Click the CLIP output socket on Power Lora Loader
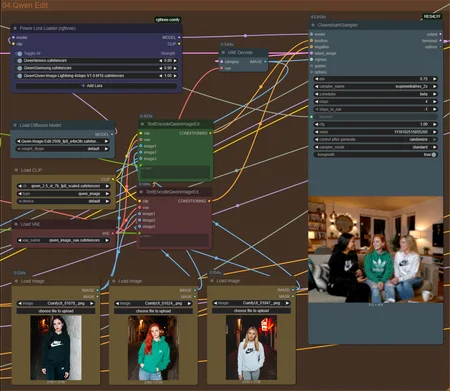 [x=179, y=44]
